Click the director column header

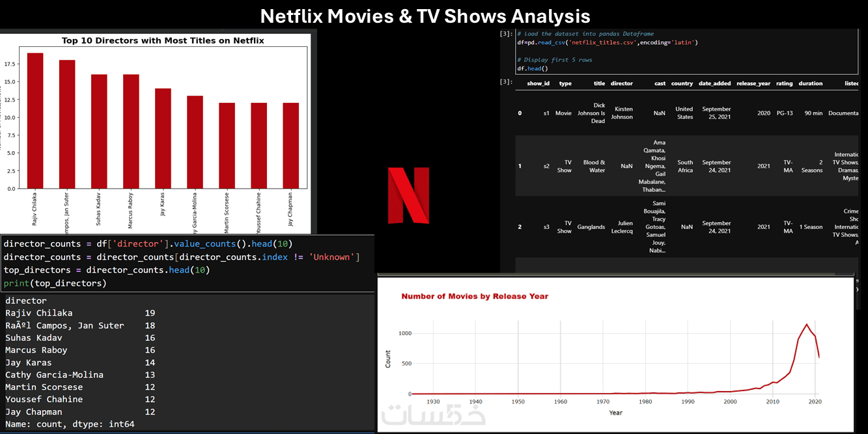[x=622, y=83]
